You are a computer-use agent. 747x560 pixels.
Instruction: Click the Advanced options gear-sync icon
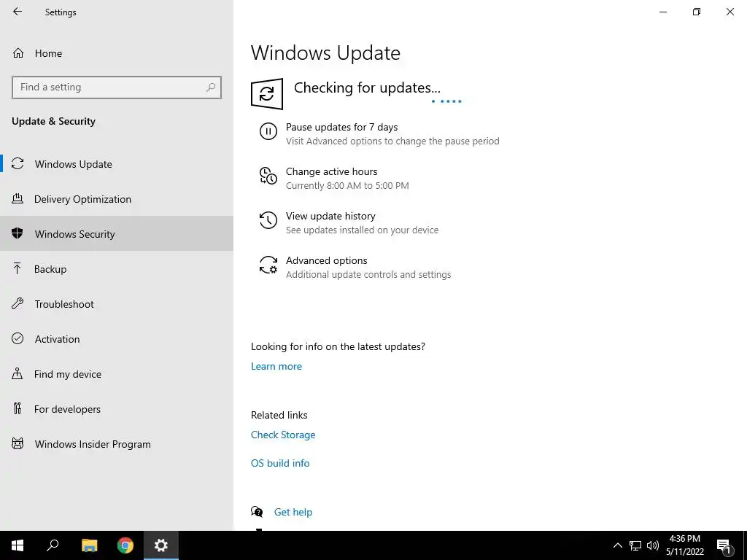pyautogui.click(x=268, y=265)
